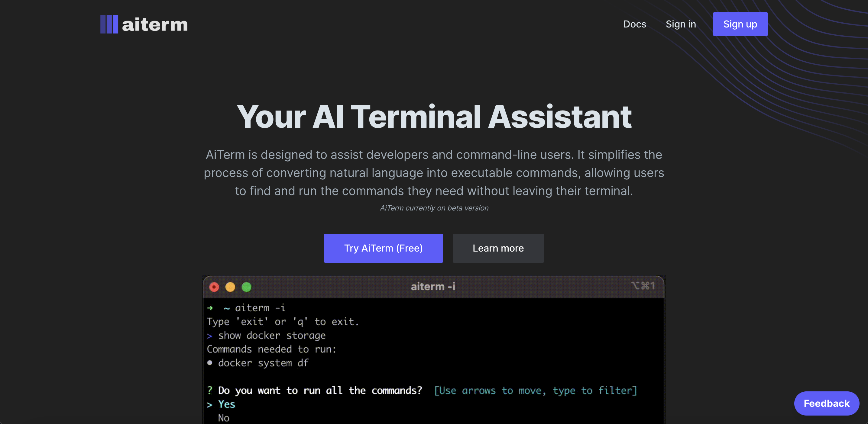Click the green question mark before the commands prompt
Image resolution: width=868 pixels, height=424 pixels.
(210, 390)
